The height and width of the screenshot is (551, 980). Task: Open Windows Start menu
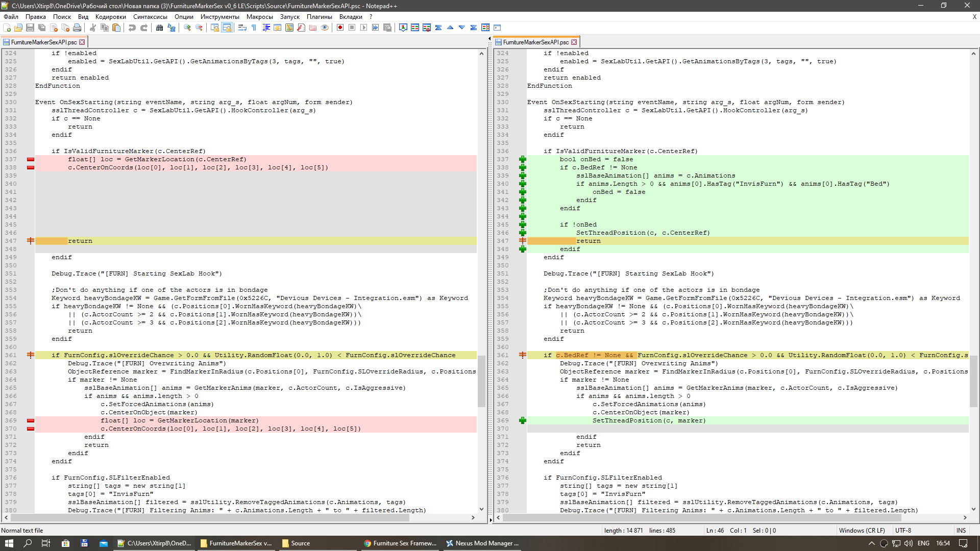point(9,543)
